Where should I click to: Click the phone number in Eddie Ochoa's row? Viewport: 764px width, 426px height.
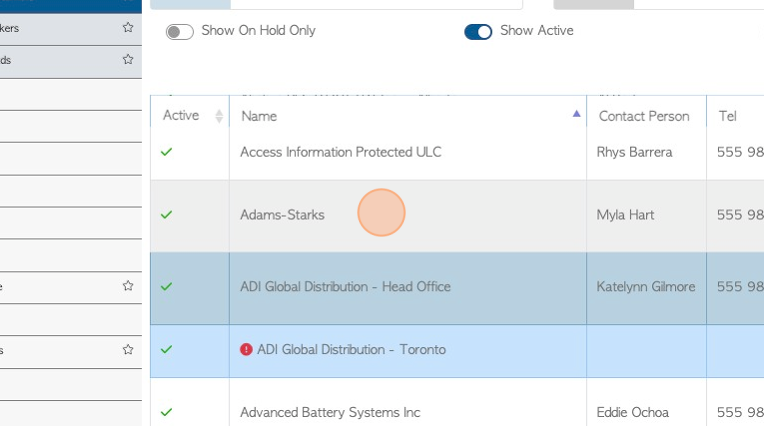740,412
